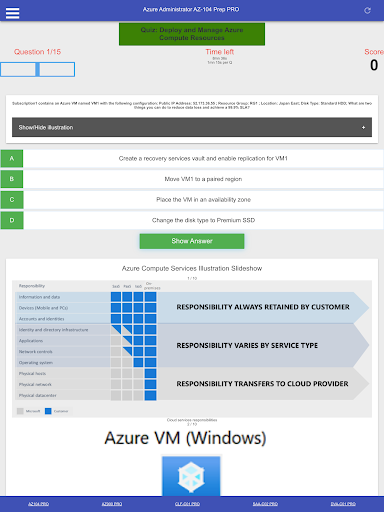Click the quiz title green banner
The width and height of the screenshot is (384, 512).
coord(192,34)
